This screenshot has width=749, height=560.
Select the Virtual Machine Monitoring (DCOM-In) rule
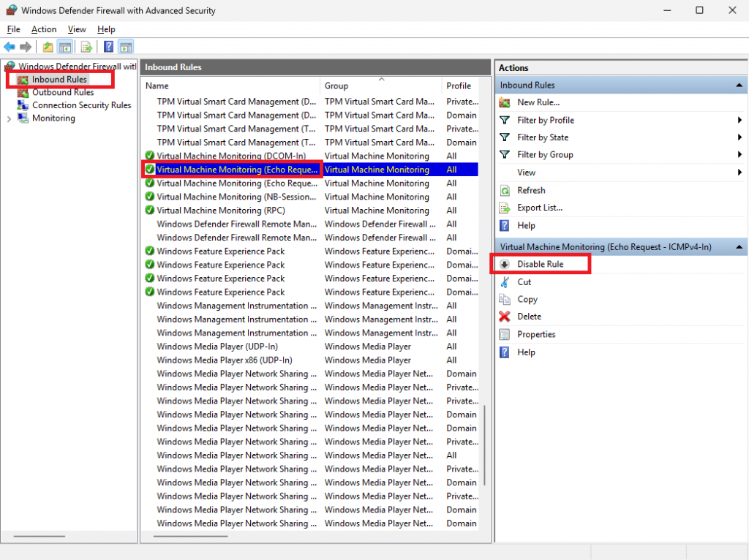coord(231,156)
